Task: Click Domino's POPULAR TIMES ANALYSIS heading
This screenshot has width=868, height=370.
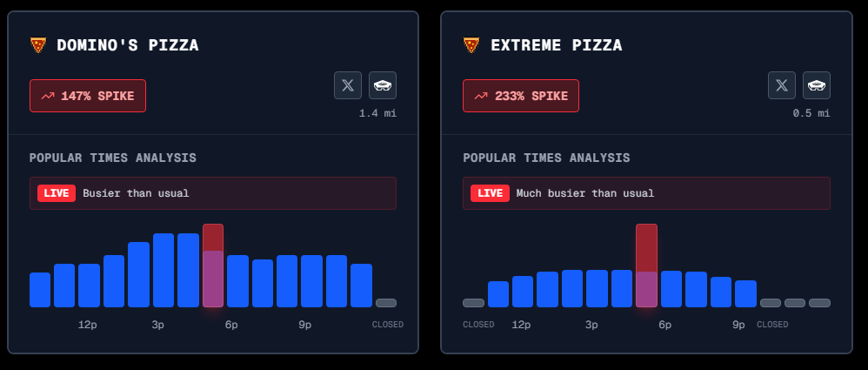Action: click(x=113, y=158)
